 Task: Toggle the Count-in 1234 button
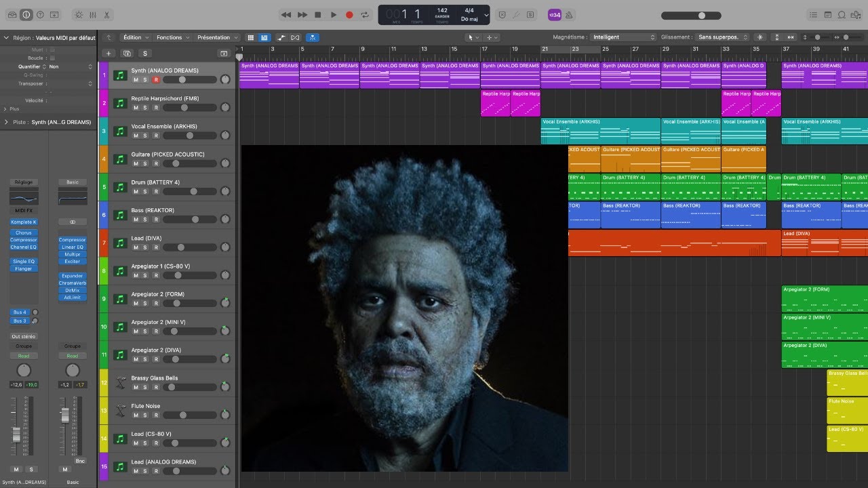click(554, 14)
